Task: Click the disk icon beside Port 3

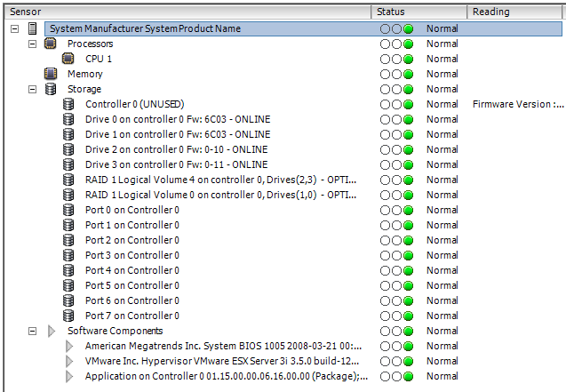Action: point(68,256)
